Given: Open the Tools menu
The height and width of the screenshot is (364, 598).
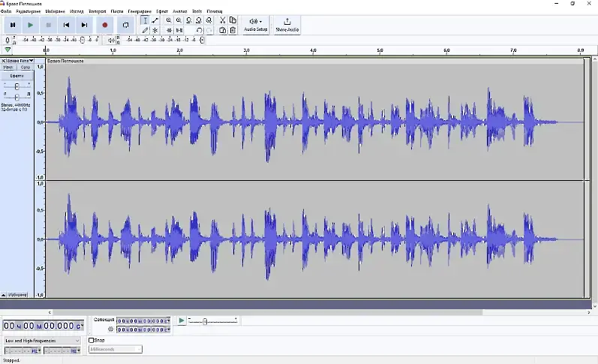Looking at the screenshot, I should pos(197,11).
